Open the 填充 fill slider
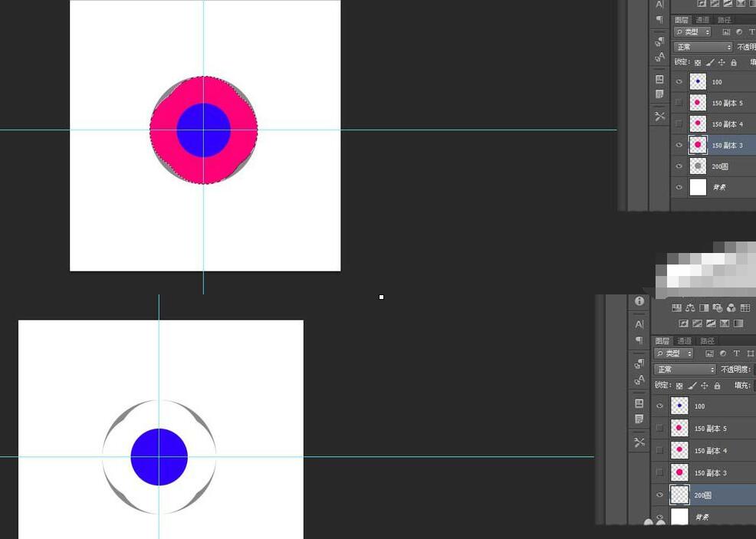The width and height of the screenshot is (756, 539). click(741, 386)
